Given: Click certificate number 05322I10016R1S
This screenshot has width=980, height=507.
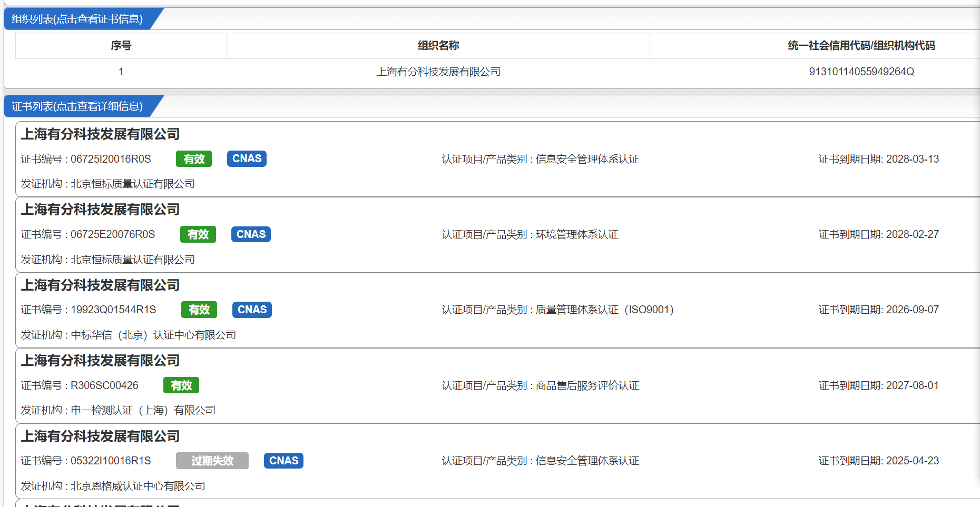Looking at the screenshot, I should click(111, 461).
